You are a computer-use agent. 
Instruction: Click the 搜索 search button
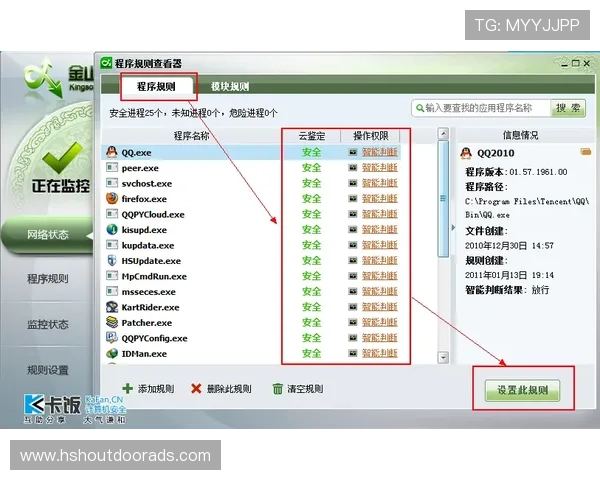pos(568,108)
